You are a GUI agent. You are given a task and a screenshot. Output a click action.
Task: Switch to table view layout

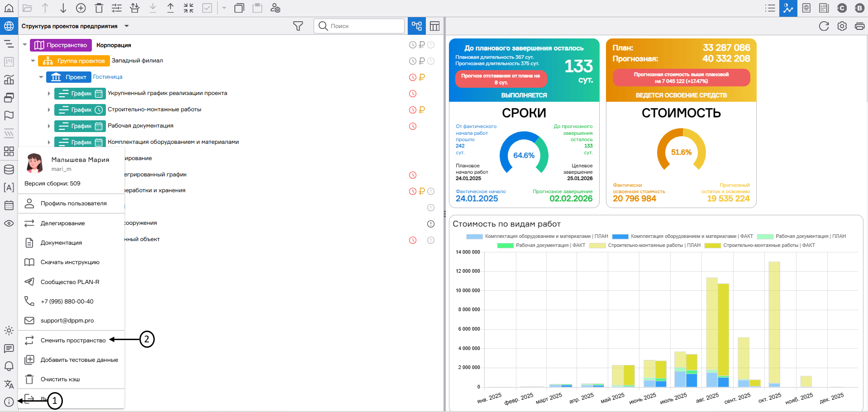[x=434, y=26]
